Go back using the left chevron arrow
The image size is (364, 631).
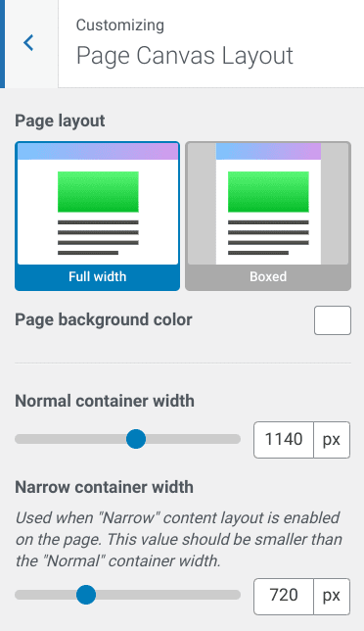click(28, 43)
